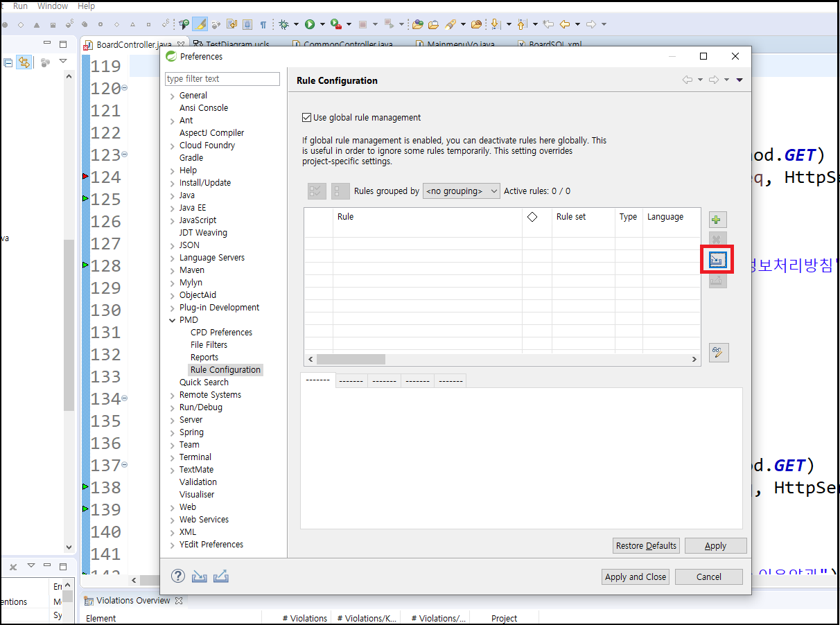
Task: Expand the Maven preferences node
Action: (173, 270)
